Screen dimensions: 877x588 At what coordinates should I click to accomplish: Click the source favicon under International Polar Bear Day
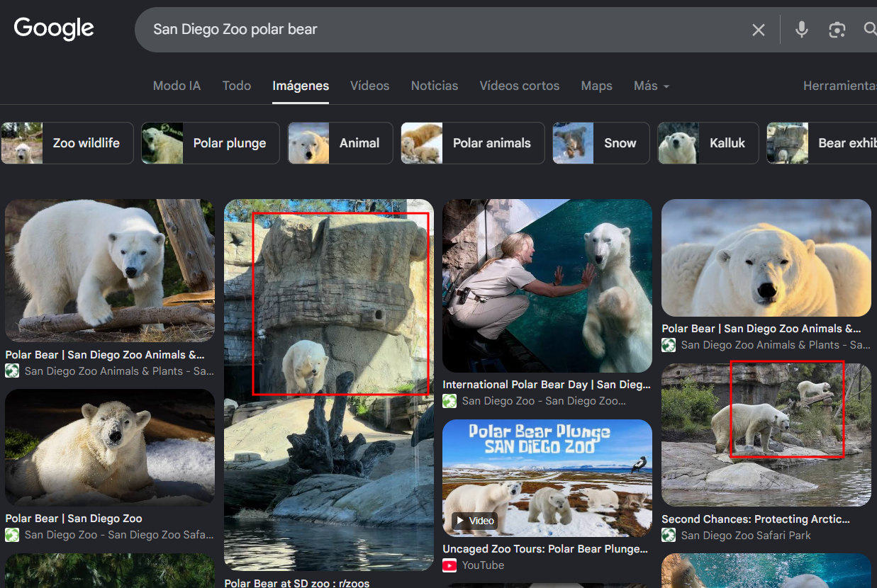(449, 401)
